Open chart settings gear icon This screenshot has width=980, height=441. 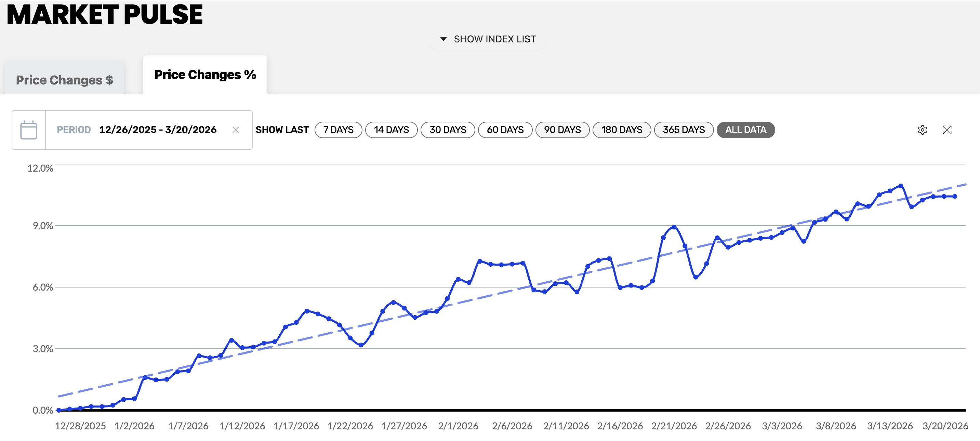pos(922,130)
